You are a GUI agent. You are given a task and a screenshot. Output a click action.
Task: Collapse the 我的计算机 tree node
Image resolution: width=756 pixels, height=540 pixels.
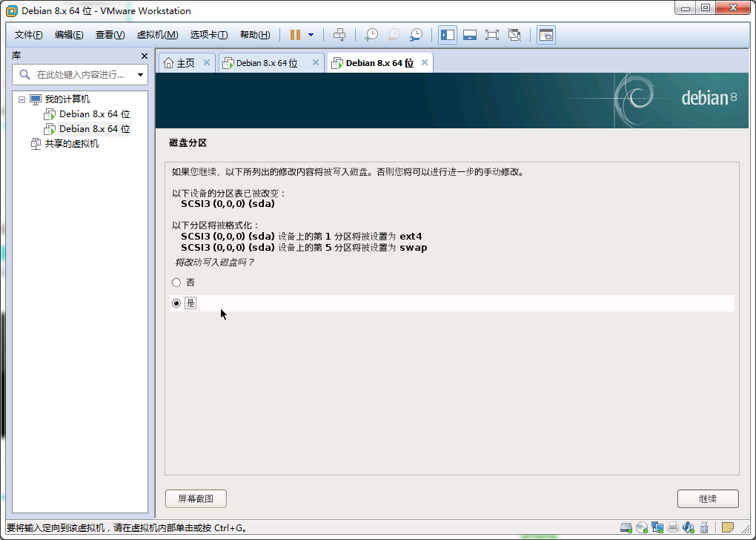coord(21,99)
